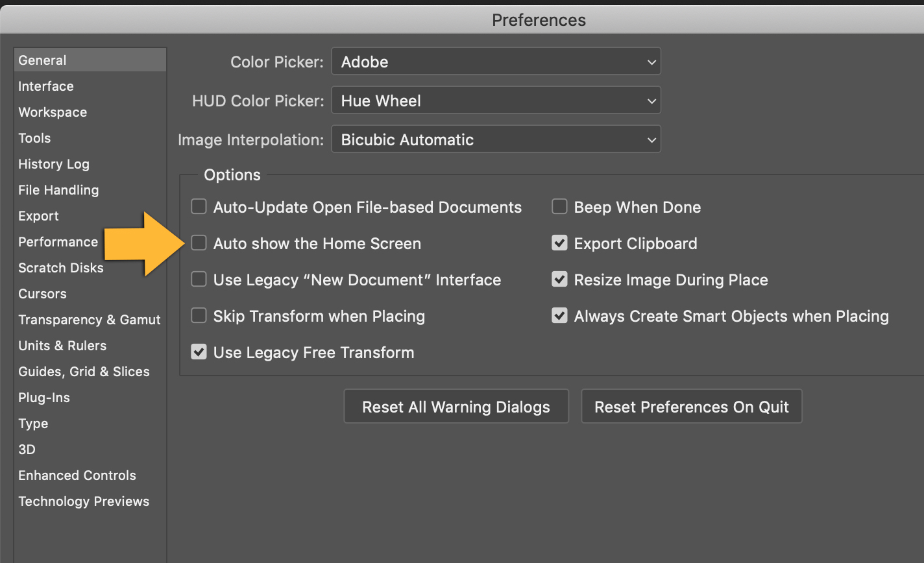Enable Auto-Update Open File-based Documents
The image size is (924, 563).
[x=199, y=206]
